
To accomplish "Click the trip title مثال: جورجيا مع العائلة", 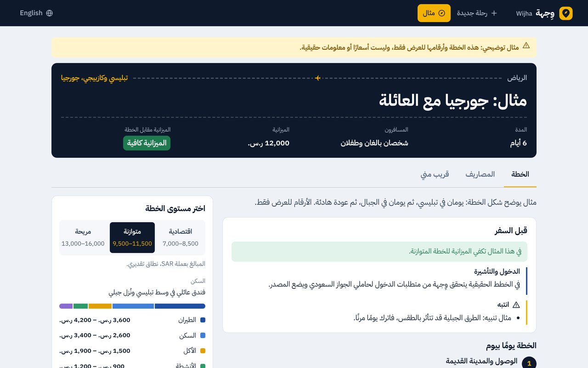I will pyautogui.click(x=453, y=100).
